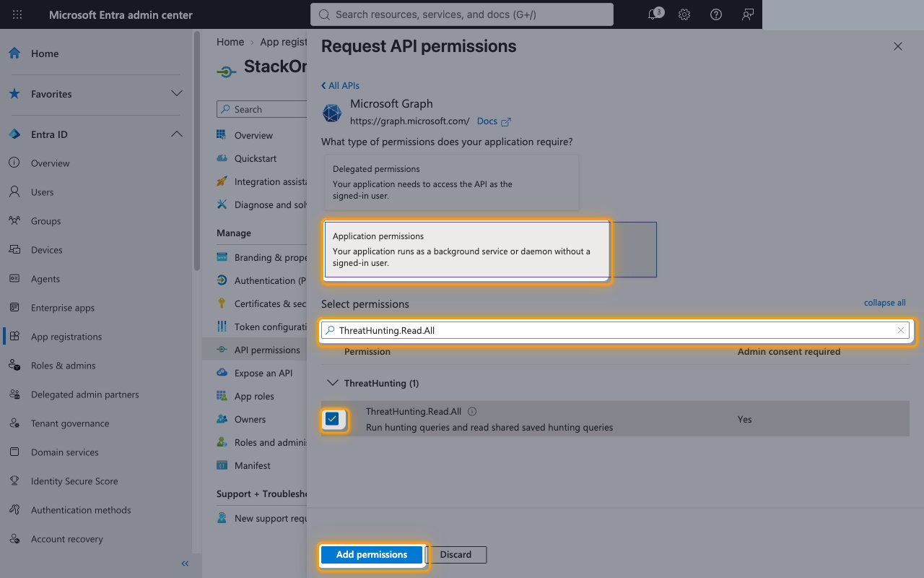The width and height of the screenshot is (924, 578).
Task: Uncheck the ThreatHunting.Read.All checkbox
Action: 332,419
